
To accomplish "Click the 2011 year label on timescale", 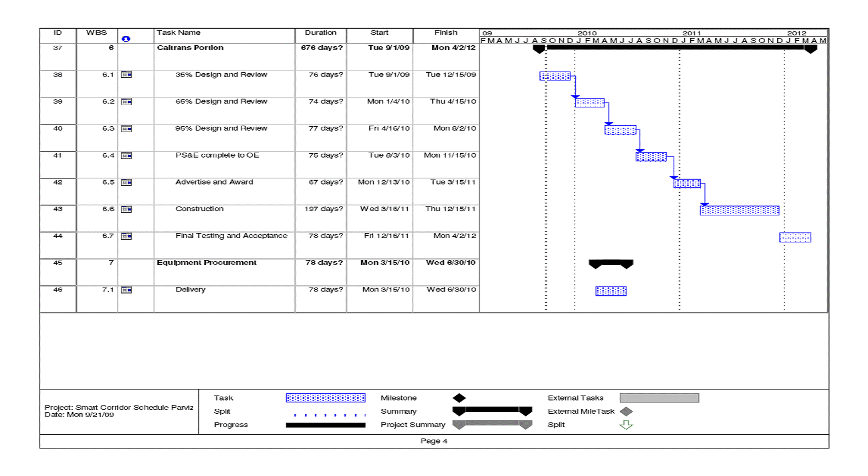I will click(692, 33).
